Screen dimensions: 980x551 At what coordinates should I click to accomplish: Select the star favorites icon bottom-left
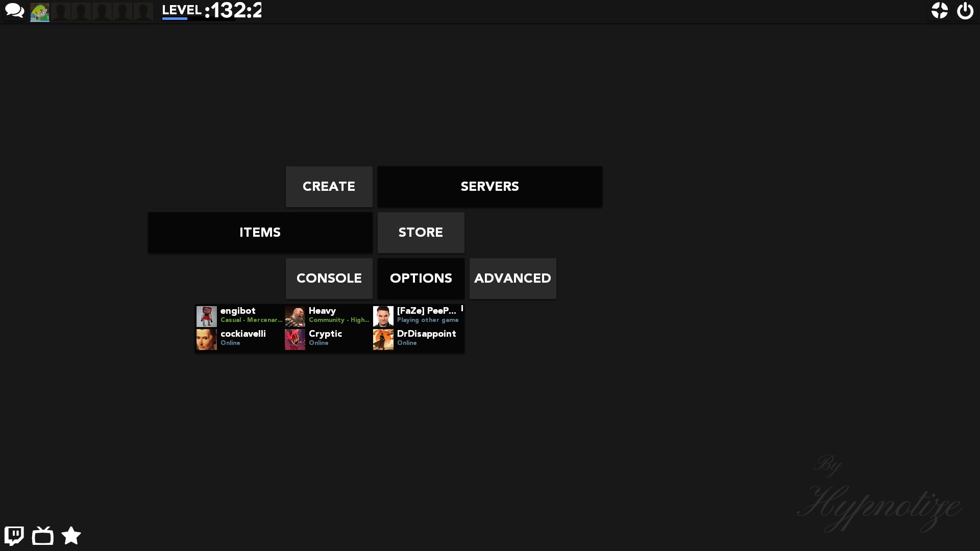click(x=71, y=536)
